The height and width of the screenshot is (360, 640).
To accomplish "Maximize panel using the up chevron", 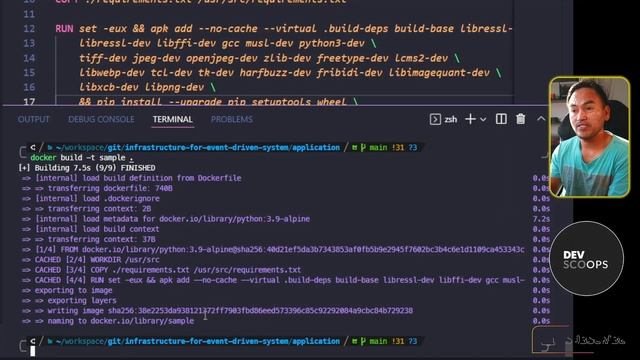I will (541, 119).
